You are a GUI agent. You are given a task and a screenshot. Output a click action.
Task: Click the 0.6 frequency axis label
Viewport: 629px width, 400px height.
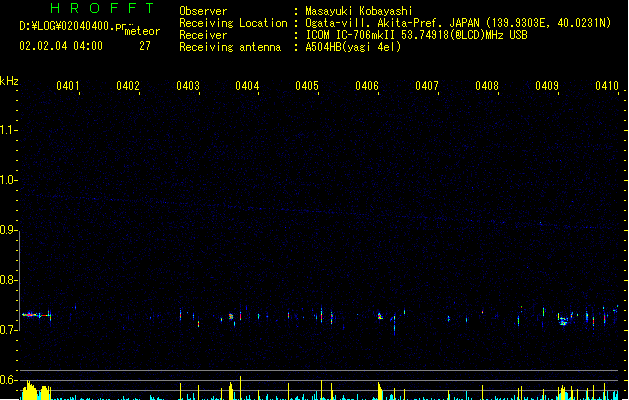pyautogui.click(x=8, y=380)
